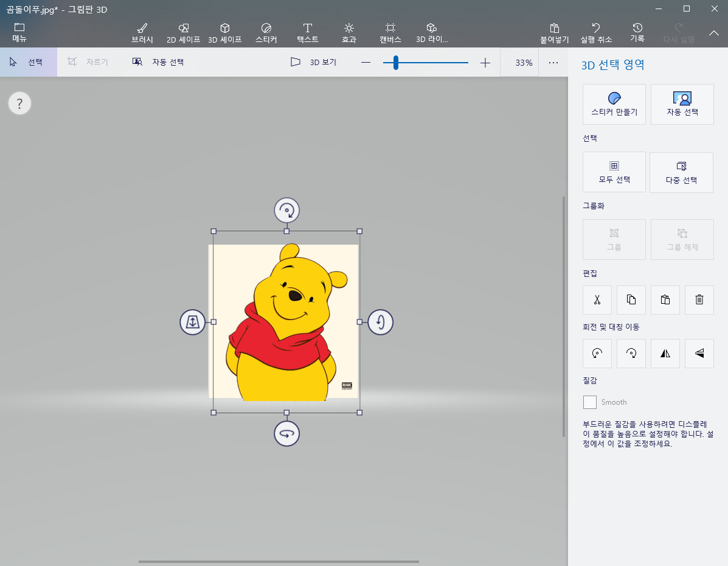Undo with 실행 취소 button
The height and width of the screenshot is (566, 728).
pos(596,33)
